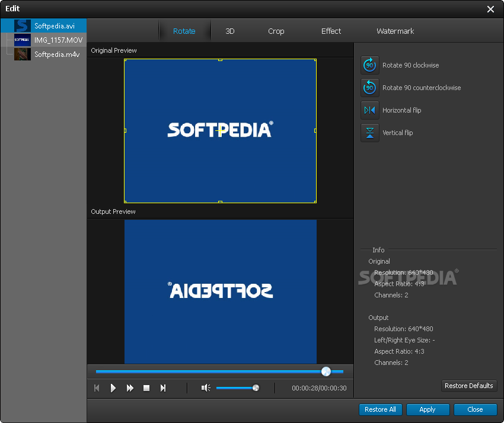The height and width of the screenshot is (423, 504).
Task: Click the 'Original Preview' heading
Action: [x=114, y=50]
